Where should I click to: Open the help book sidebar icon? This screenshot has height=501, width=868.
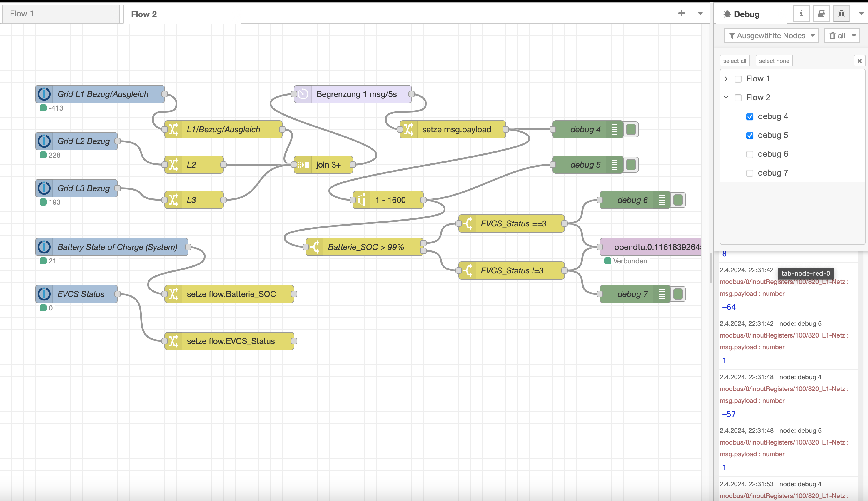pos(821,14)
